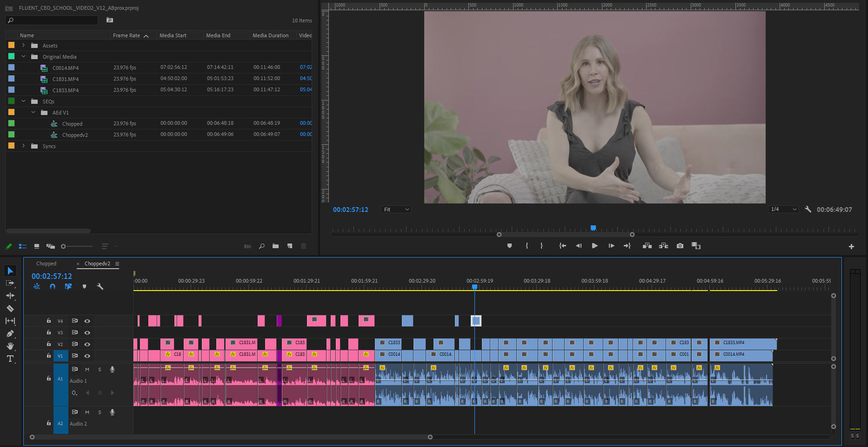Open Choppedv2 panel menu

click(x=117, y=264)
